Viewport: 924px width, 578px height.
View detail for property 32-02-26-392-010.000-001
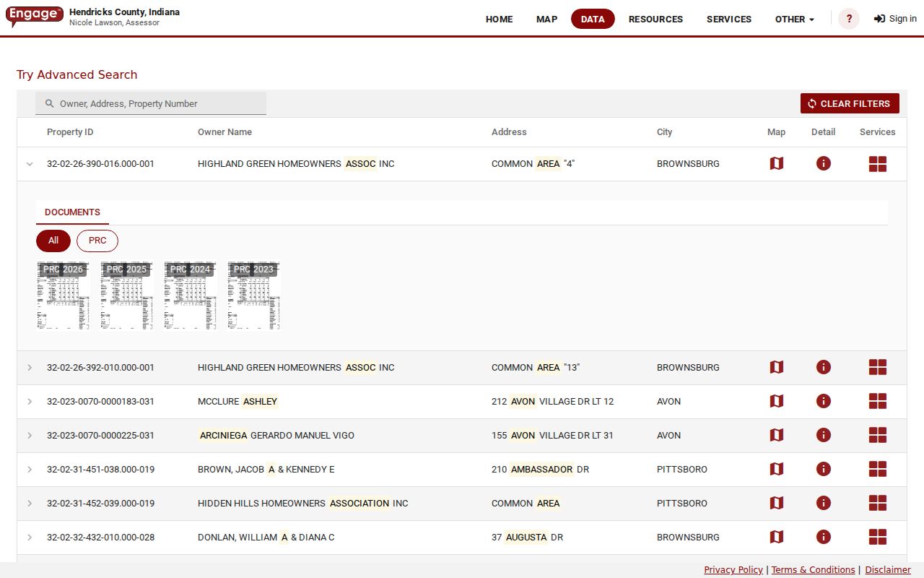point(824,368)
